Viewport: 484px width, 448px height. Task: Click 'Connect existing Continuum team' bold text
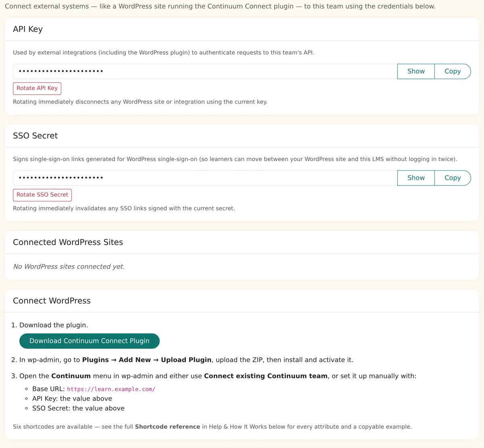click(266, 376)
